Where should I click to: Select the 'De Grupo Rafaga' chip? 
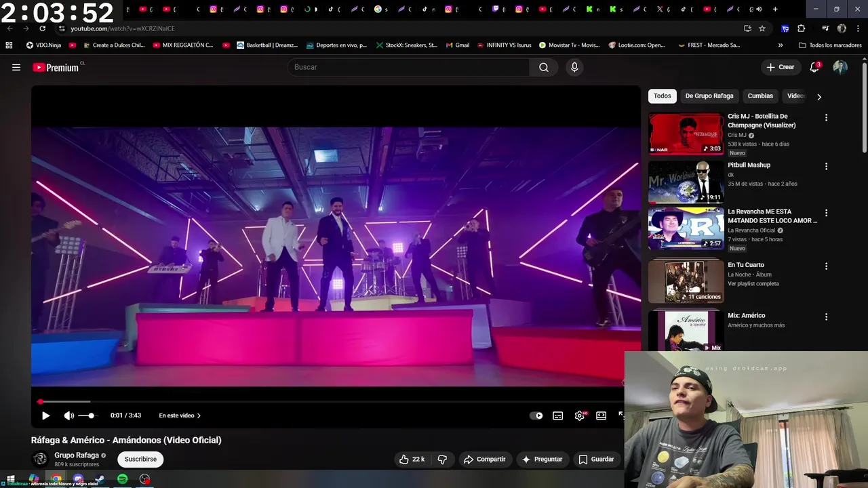click(x=709, y=96)
